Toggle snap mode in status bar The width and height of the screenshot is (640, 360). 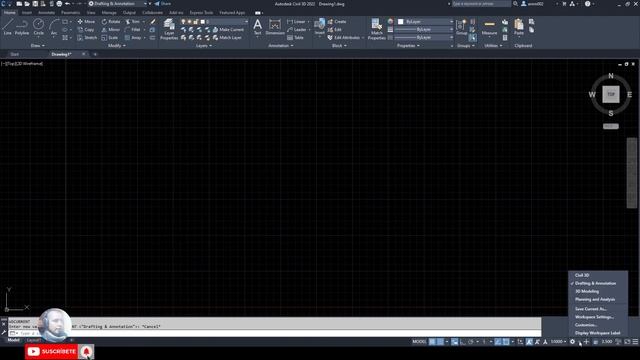tap(440, 342)
